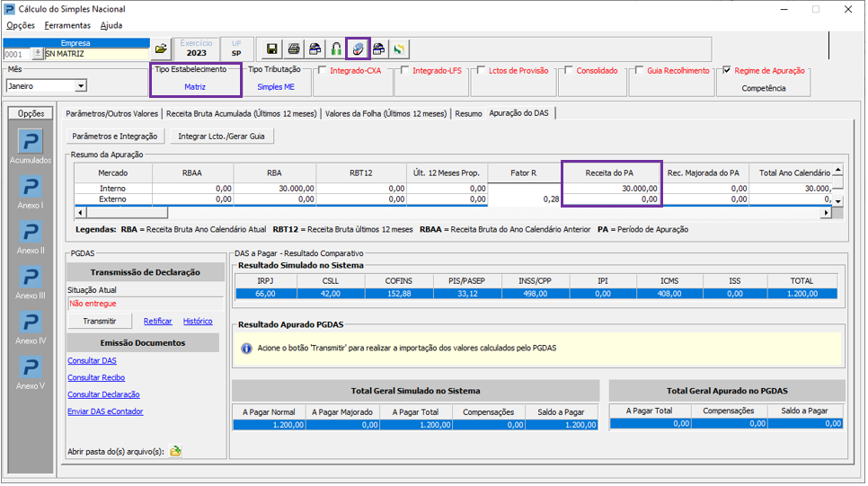Open the Anexo III sidebar icon
This screenshot has width=868, height=486.
pyautogui.click(x=31, y=278)
